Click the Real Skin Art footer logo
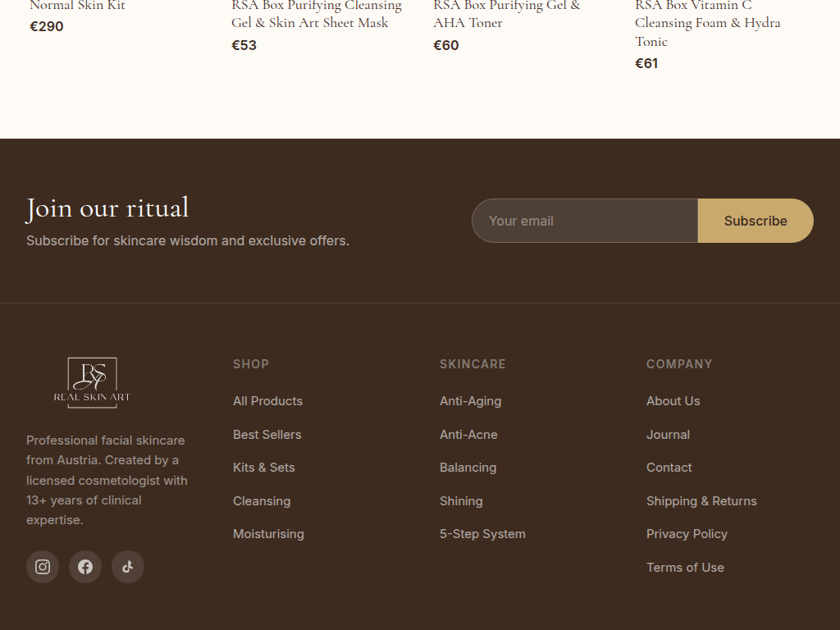Image resolution: width=840 pixels, height=630 pixels. (92, 382)
